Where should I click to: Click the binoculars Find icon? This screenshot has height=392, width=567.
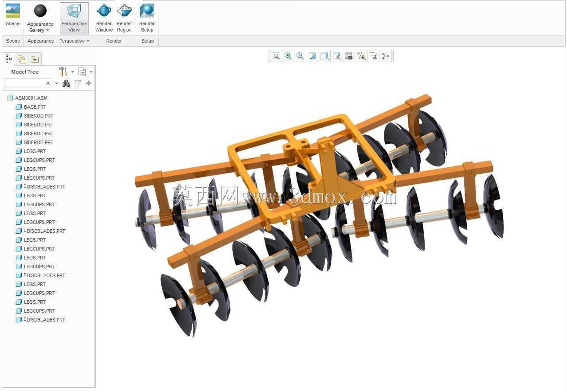[66, 83]
